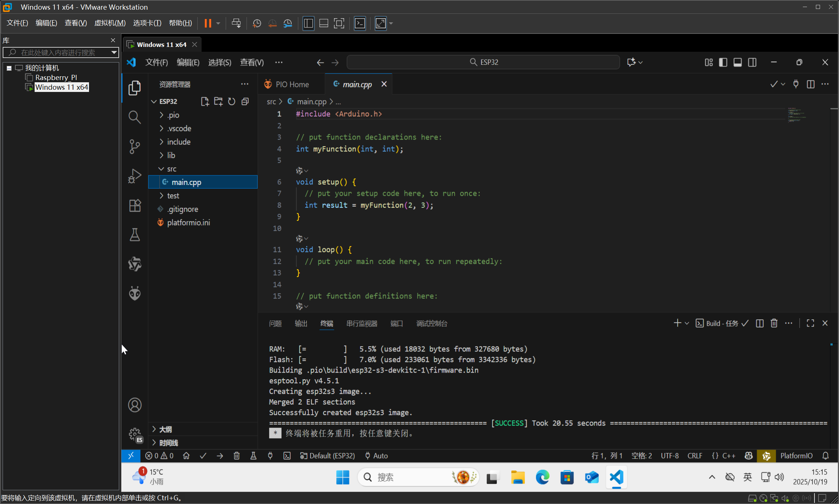The image size is (839, 504).
Task: Open the PlatformIO alien icon in the sidebar
Action: (x=134, y=293)
